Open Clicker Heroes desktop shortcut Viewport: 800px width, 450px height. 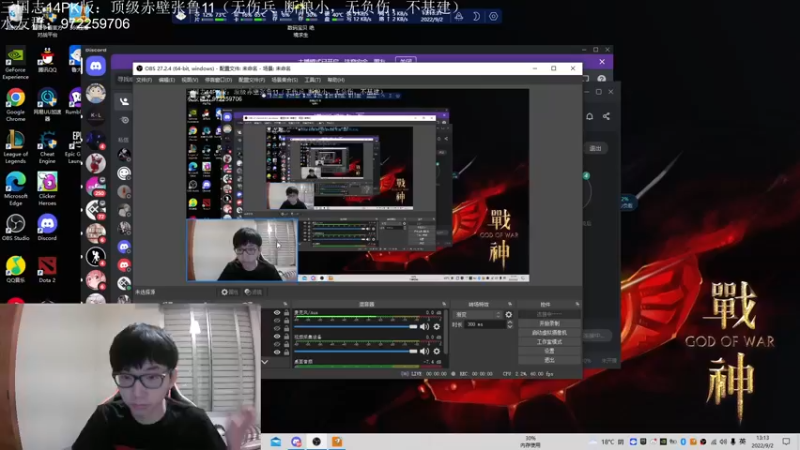[x=47, y=189]
